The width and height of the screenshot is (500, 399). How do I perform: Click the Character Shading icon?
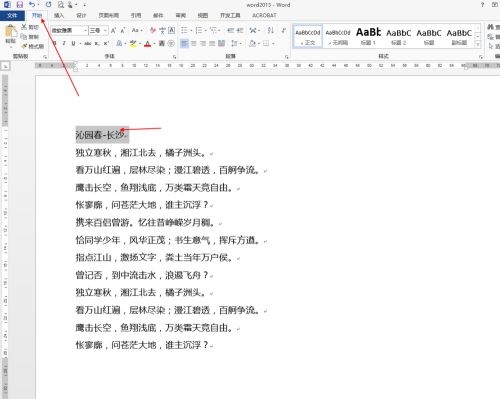(162, 43)
